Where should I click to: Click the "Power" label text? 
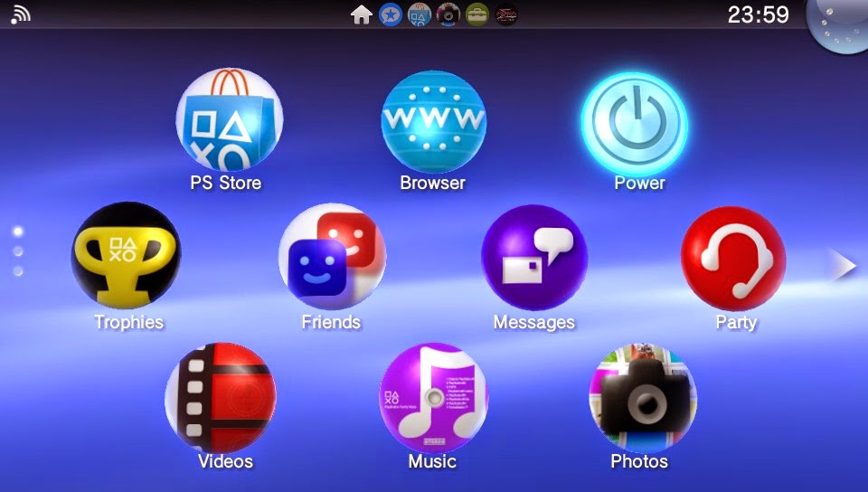coord(639,183)
